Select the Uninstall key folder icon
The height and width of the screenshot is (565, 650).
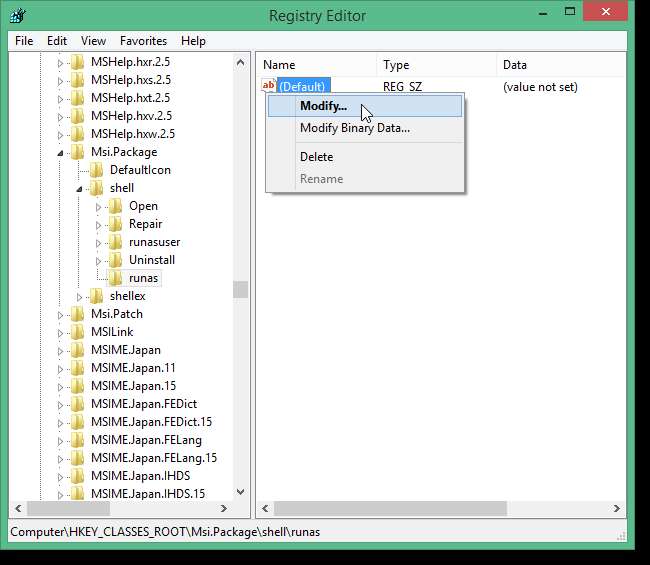coord(115,260)
